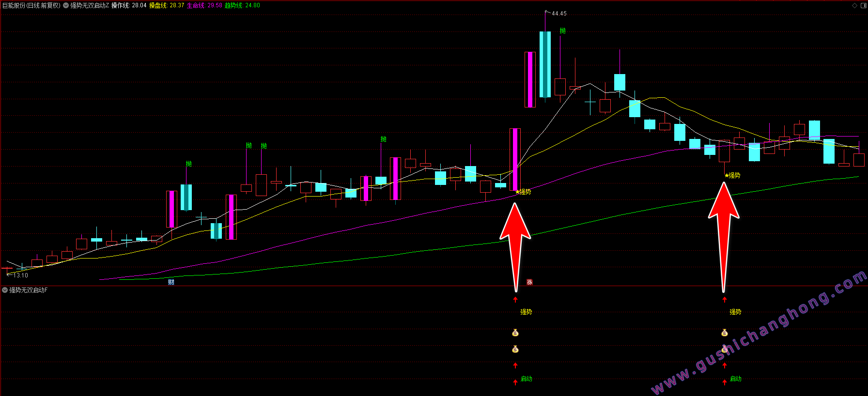Click the green 趋势线: 24.80 value
Screen dimensions: 868x396
(242, 6)
